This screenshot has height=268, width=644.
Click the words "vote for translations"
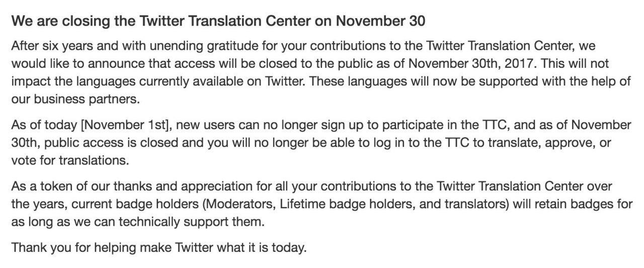coord(69,160)
